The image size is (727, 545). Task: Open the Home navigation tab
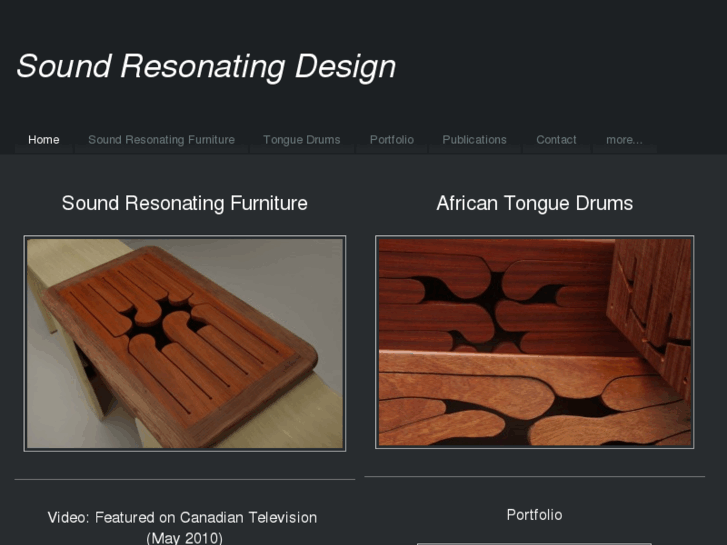[44, 140]
